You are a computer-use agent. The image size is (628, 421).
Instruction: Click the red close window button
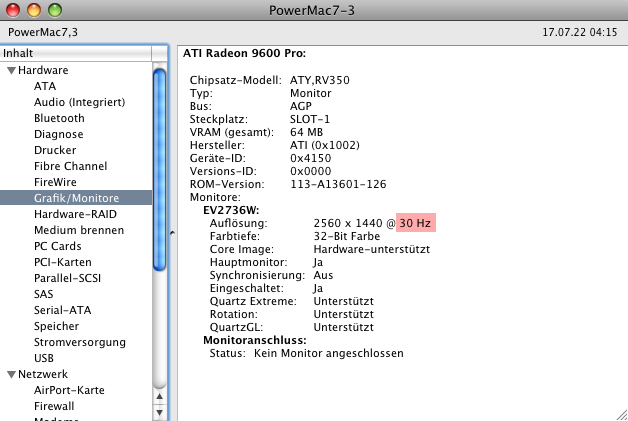[13, 10]
